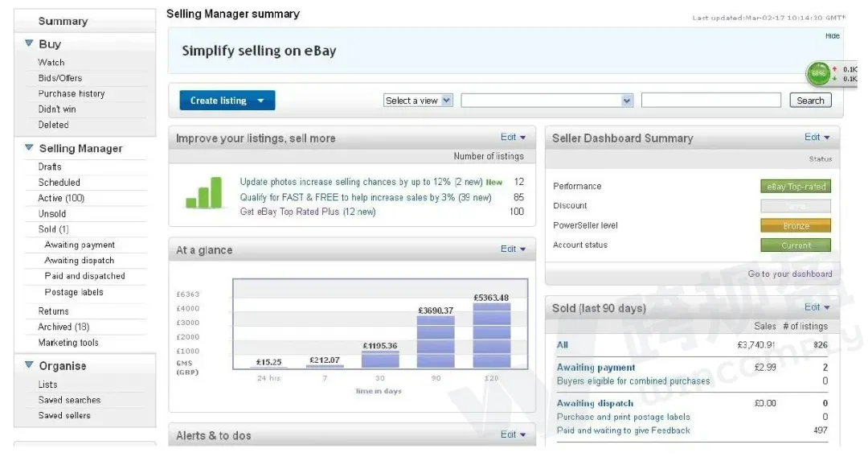Image resolution: width=868 pixels, height=461 pixels.
Task: Focus the text field beside Search button
Action: (x=710, y=101)
